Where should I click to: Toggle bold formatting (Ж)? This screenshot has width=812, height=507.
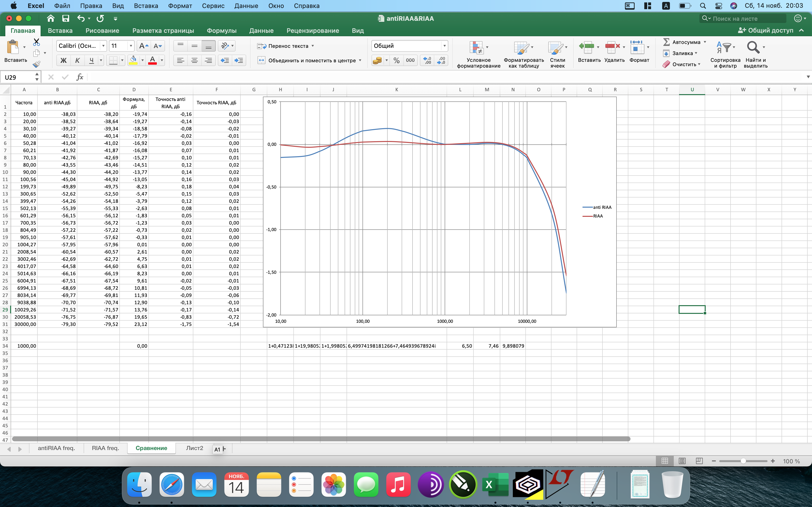tap(63, 60)
